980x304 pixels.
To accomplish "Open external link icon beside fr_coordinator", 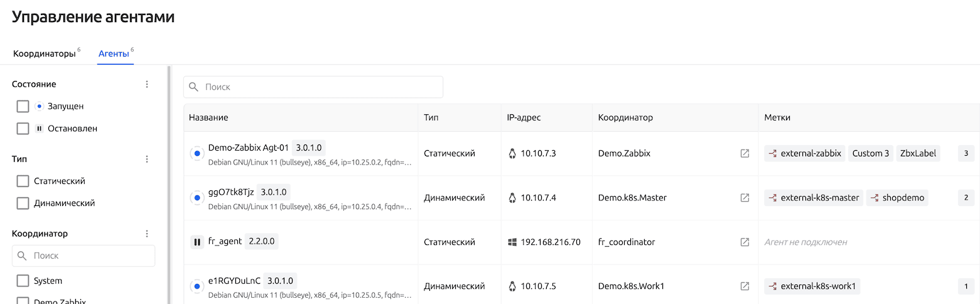I will tap(745, 242).
